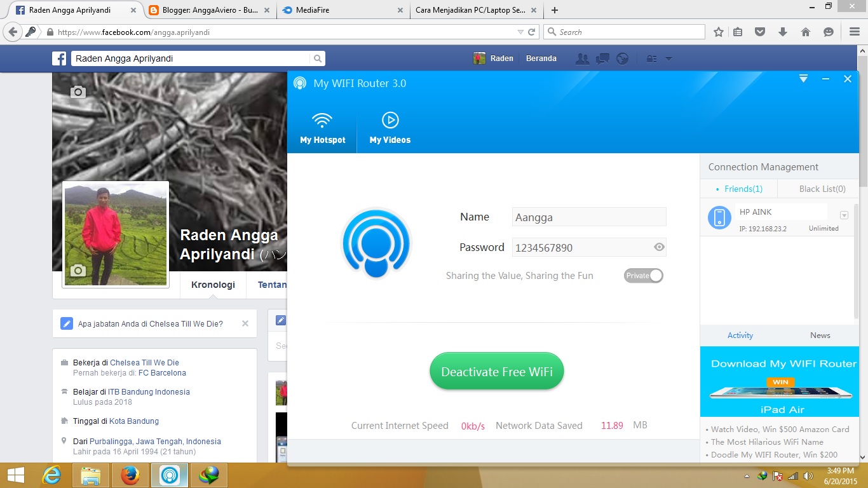Open Doodle My WIFI Router link
The height and width of the screenshot is (488, 868).
click(x=774, y=454)
